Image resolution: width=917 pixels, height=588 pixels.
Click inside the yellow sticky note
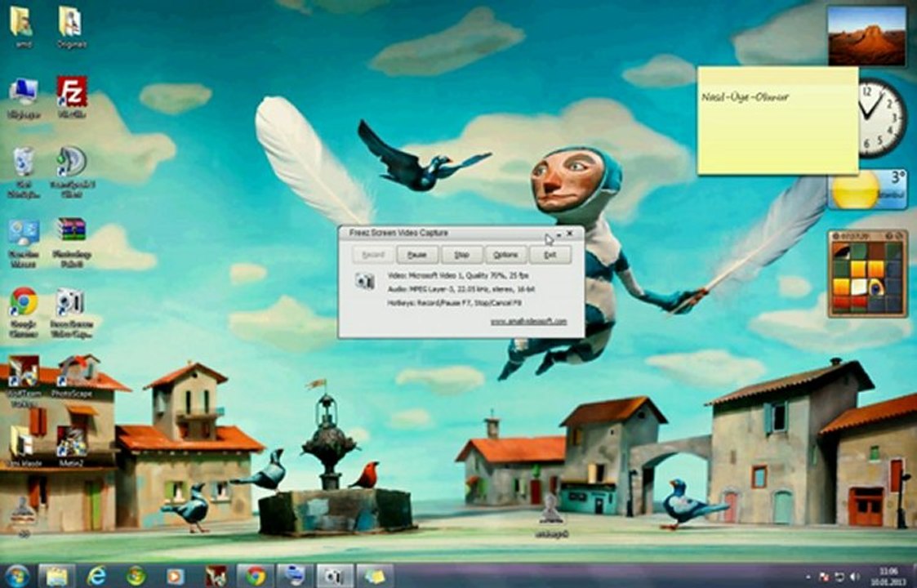pos(778,121)
